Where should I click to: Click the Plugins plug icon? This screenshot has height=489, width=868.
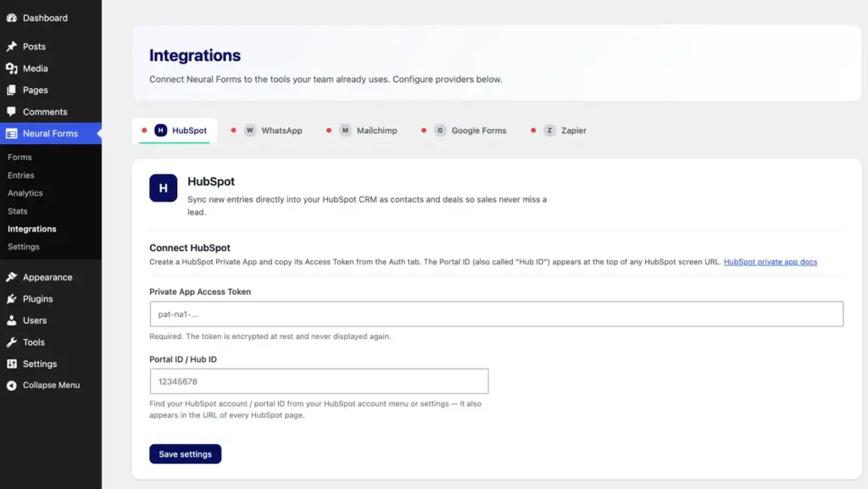(x=12, y=298)
